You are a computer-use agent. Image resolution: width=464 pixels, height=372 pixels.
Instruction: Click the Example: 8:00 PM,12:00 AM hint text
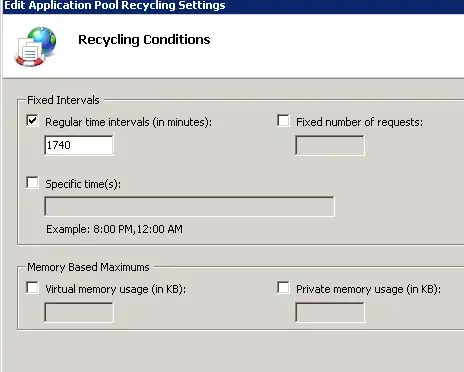tap(114, 229)
